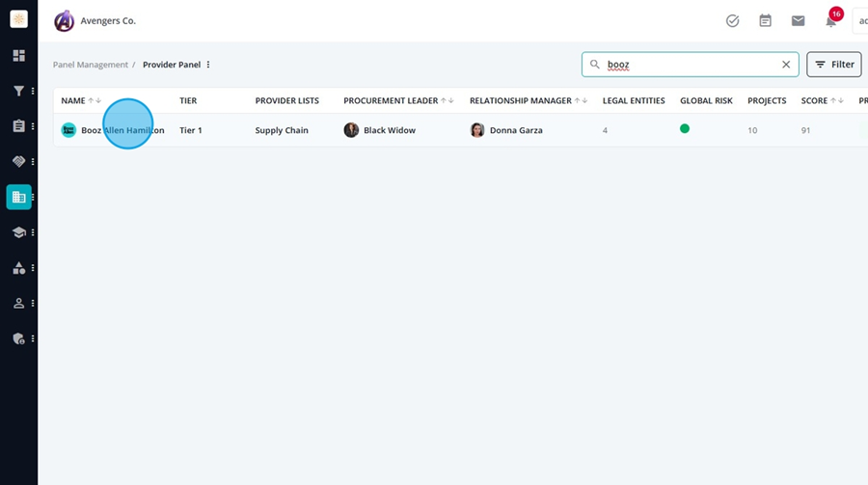Image resolution: width=868 pixels, height=485 pixels.
Task: Open the highlighted building panel icon in sidebar
Action: 19,197
